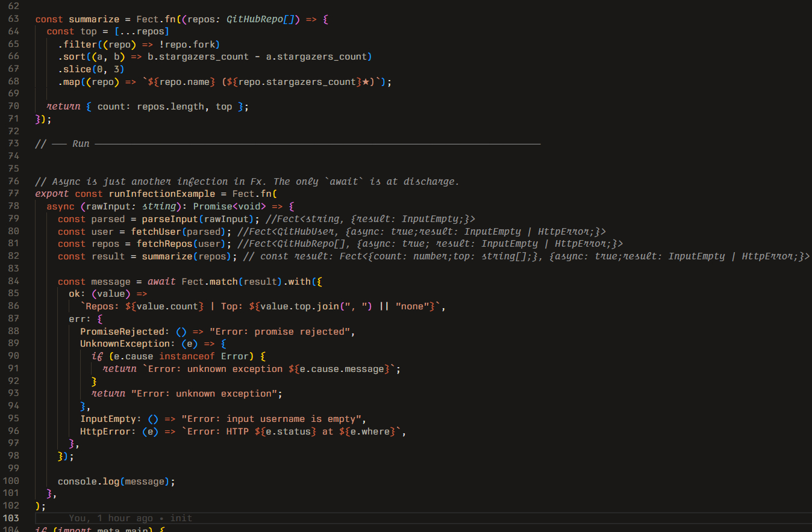Click the .sort method call
Image resolution: width=812 pixels, height=532 pixels.
pos(73,57)
